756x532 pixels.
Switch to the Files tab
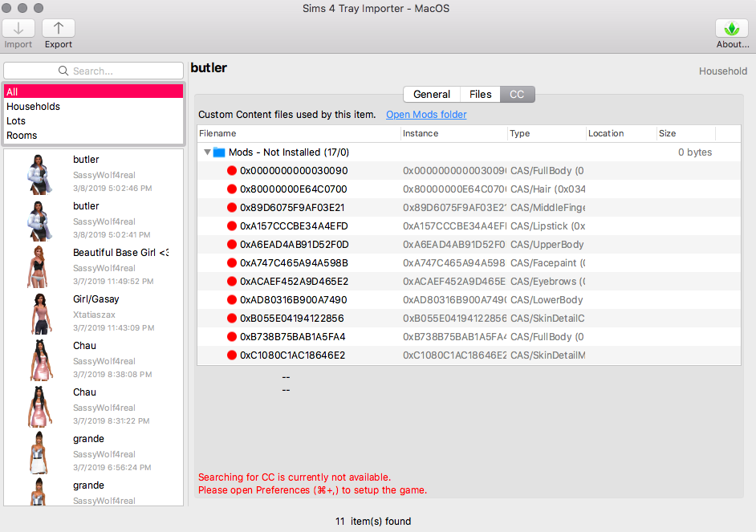click(x=480, y=95)
